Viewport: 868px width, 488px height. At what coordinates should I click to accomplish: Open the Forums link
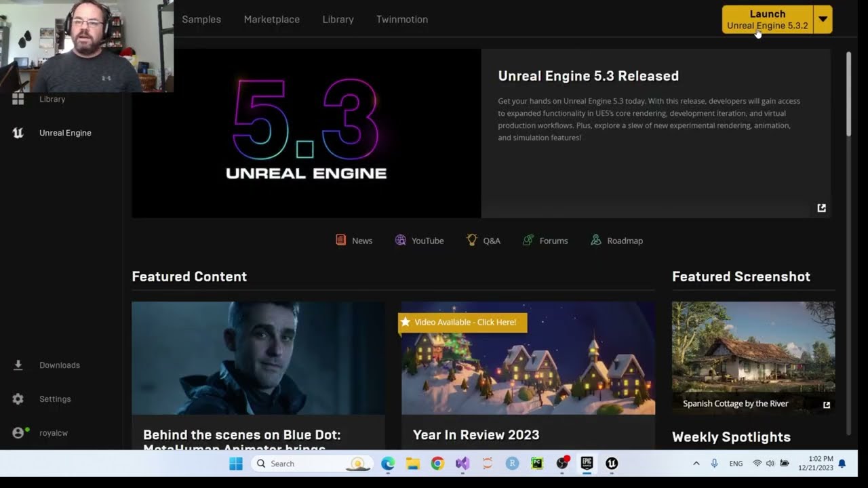click(554, 241)
